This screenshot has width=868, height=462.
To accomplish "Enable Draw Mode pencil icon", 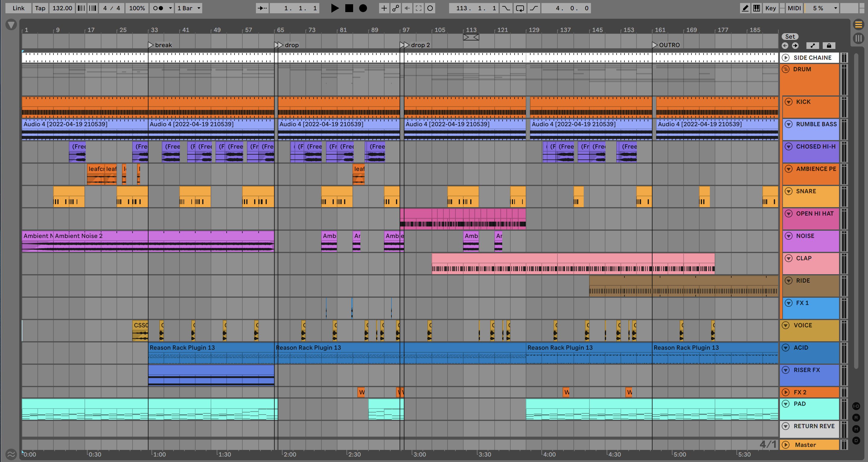I will [x=745, y=8].
